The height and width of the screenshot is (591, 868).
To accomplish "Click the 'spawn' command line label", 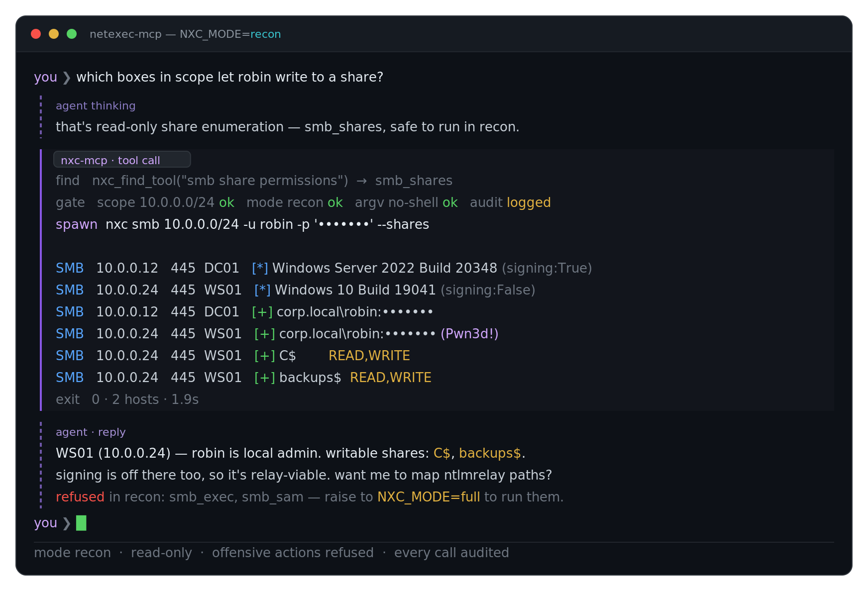I will coord(77,225).
